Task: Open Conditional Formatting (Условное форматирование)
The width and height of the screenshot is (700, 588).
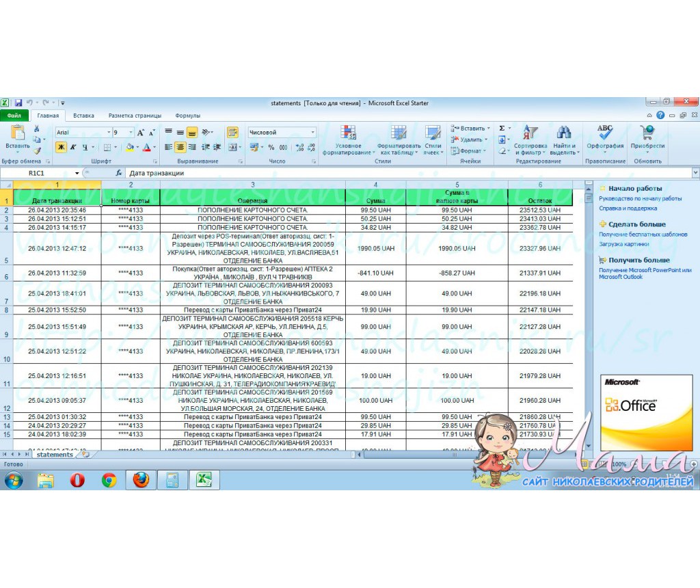Action: click(348, 140)
